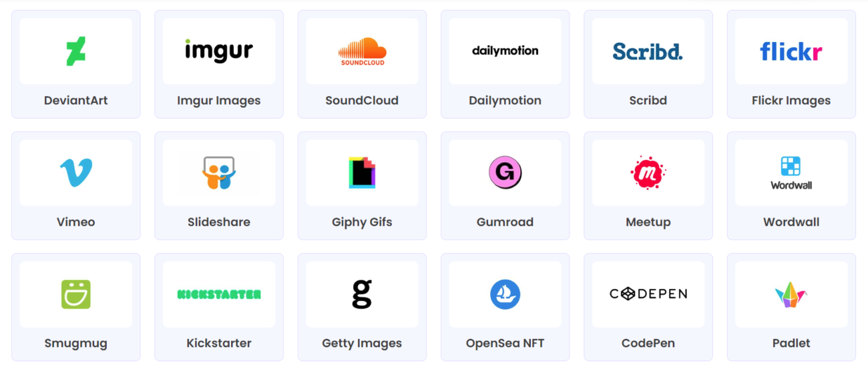Click the orange SoundCloud logo
This screenshot has width=868, height=369.
(x=362, y=51)
